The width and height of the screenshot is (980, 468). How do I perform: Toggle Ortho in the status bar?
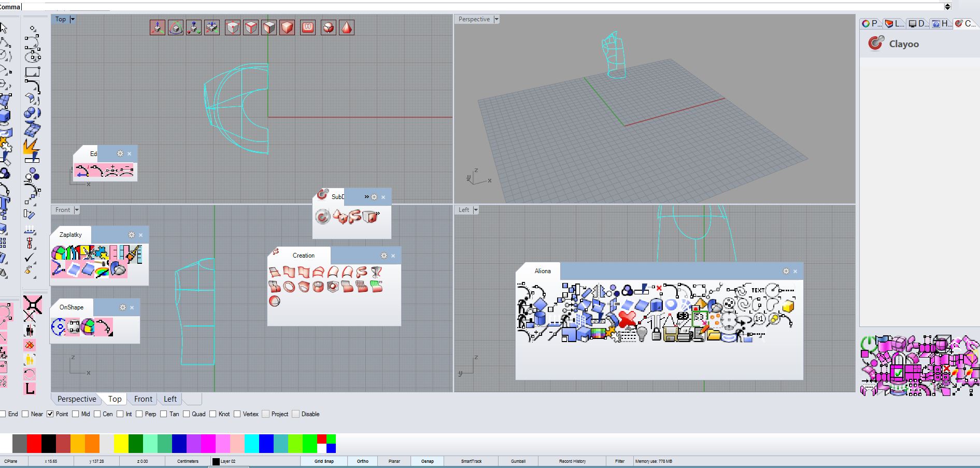click(362, 461)
